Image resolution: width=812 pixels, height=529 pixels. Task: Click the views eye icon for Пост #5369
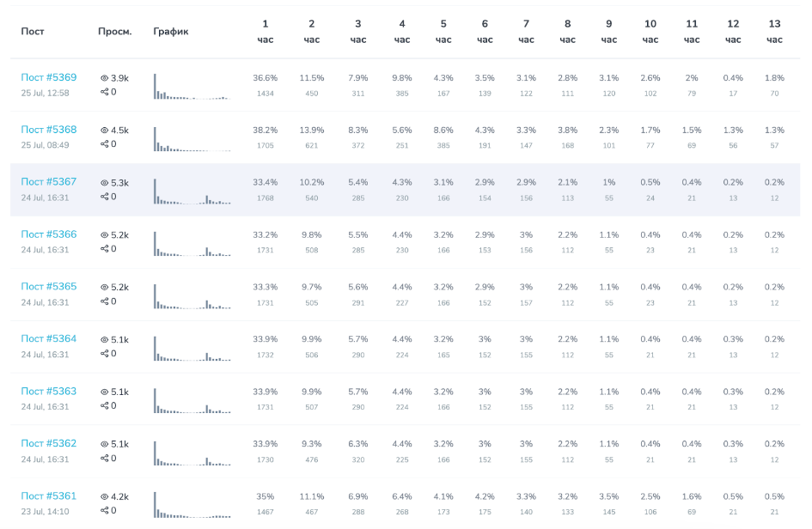pyautogui.click(x=104, y=78)
